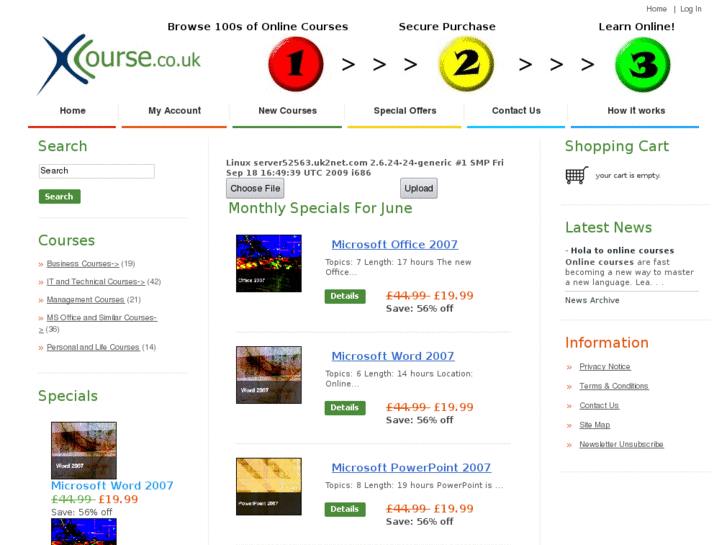Open the Special Offers tab
The height and width of the screenshot is (545, 727).
click(405, 111)
